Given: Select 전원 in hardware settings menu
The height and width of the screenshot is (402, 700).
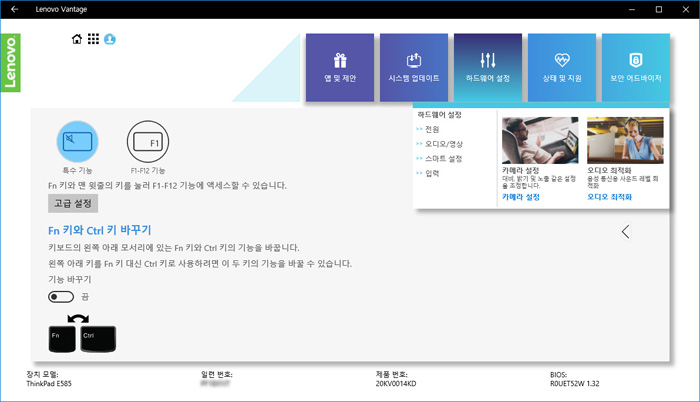Looking at the screenshot, I should pos(432,129).
